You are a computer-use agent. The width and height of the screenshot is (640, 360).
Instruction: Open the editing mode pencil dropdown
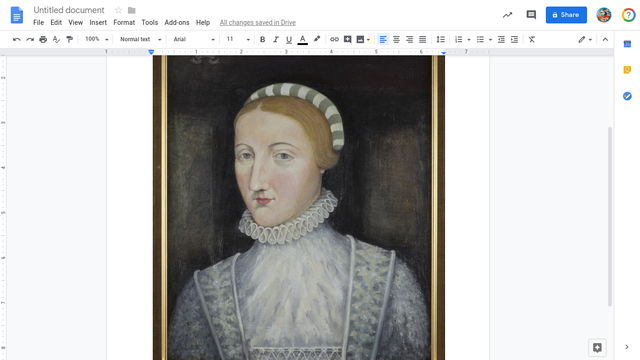585,40
